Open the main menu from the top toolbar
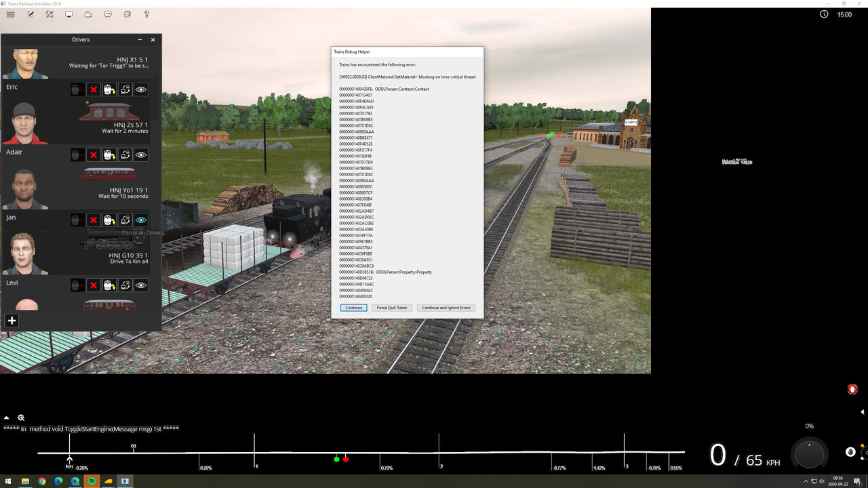Viewport: 868px width, 488px height. [x=11, y=14]
